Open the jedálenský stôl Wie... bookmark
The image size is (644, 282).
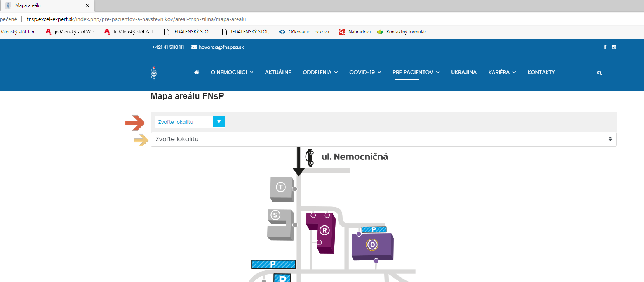pyautogui.click(x=72, y=32)
